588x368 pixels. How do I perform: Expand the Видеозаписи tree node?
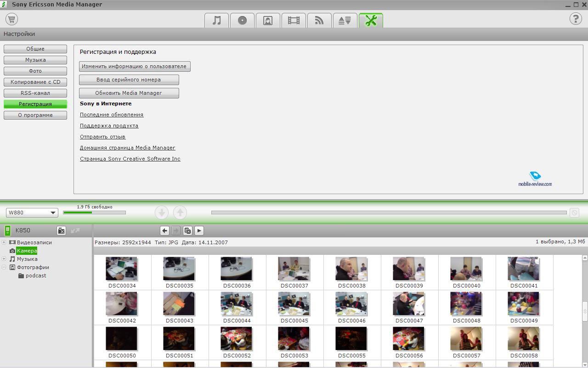pos(4,242)
